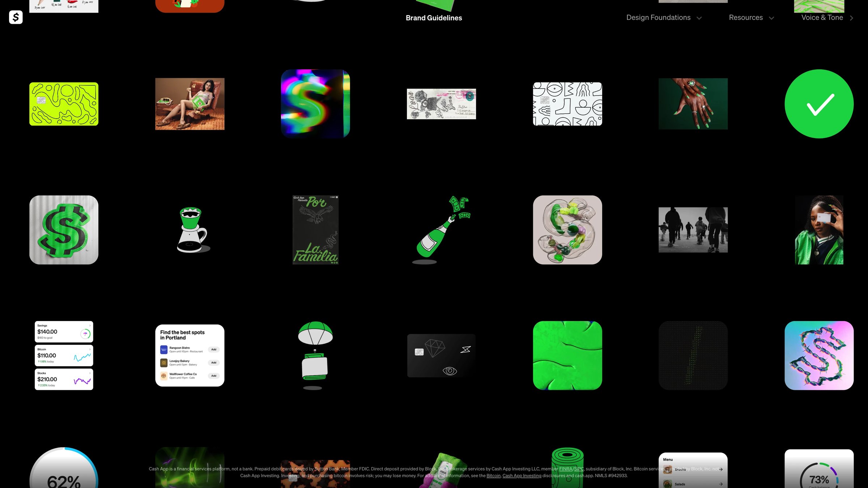The height and width of the screenshot is (488, 868).
Task: Add Wallflower Coffee Co to the list
Action: (x=214, y=376)
